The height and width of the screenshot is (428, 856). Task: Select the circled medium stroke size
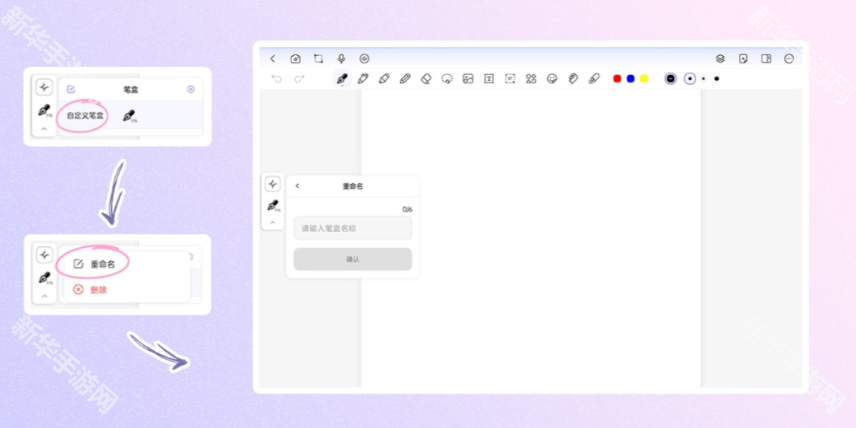point(690,79)
